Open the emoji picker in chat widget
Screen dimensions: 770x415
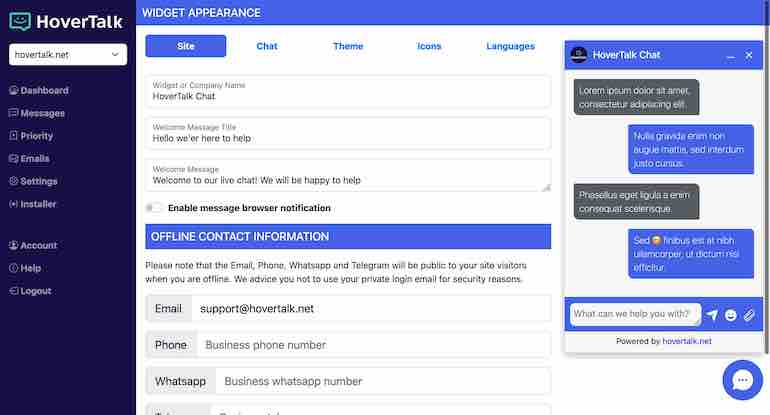click(731, 315)
